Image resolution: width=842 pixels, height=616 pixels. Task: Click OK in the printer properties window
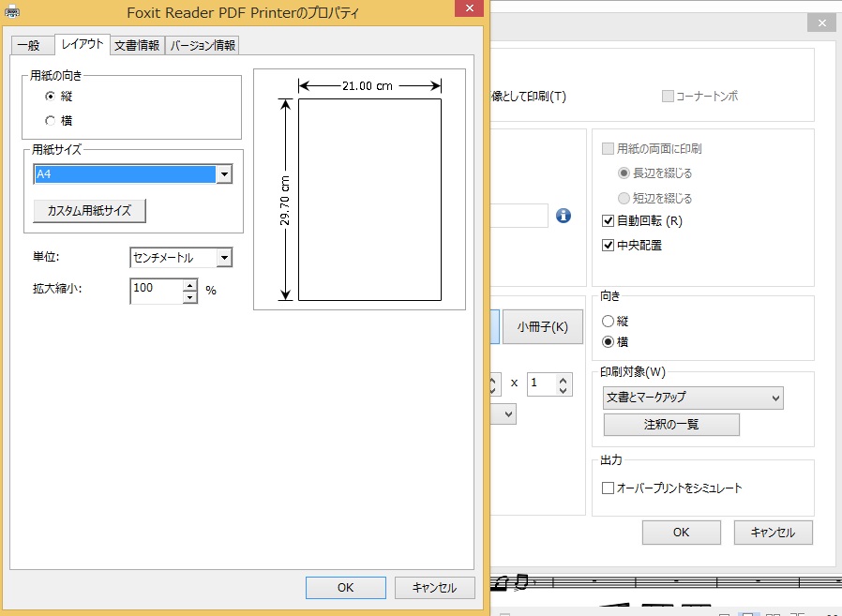[345, 588]
